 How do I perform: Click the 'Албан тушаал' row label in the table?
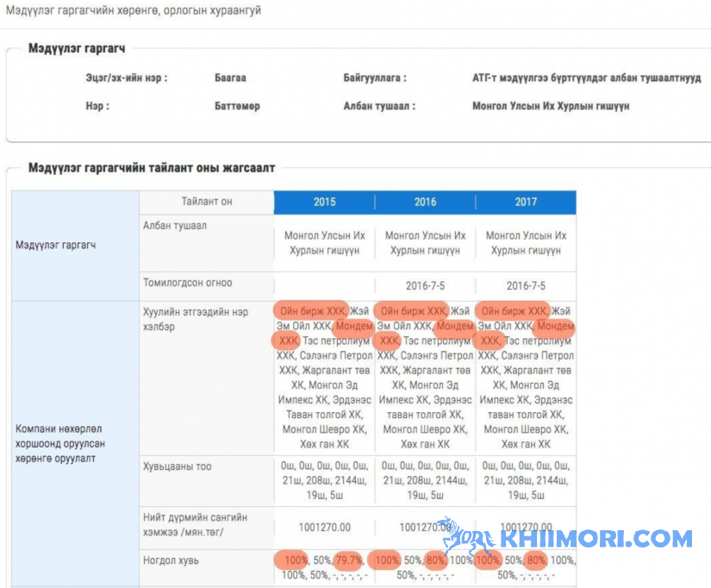[175, 226]
